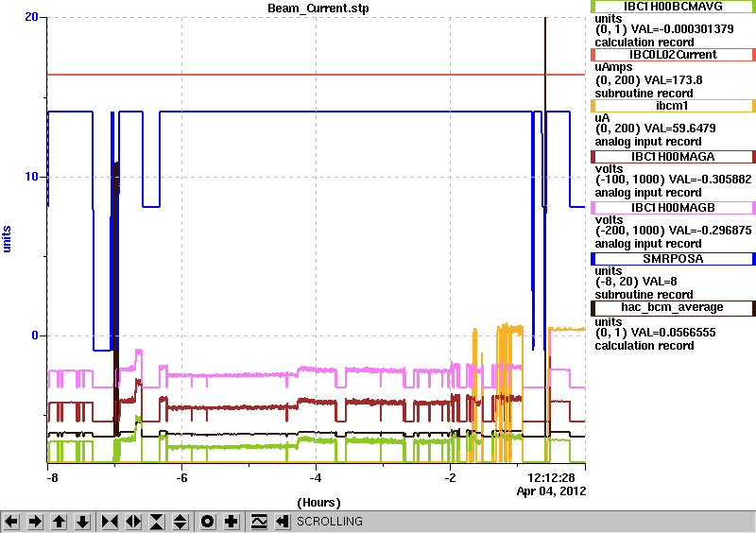Select the SMRPOSA curve in the legend
This screenshot has height=533, width=756.
pyautogui.click(x=673, y=259)
